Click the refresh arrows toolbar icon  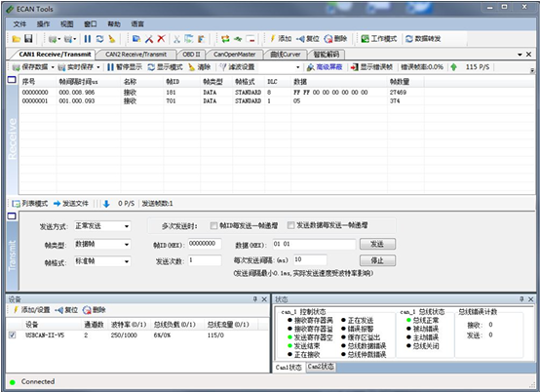tap(99, 39)
